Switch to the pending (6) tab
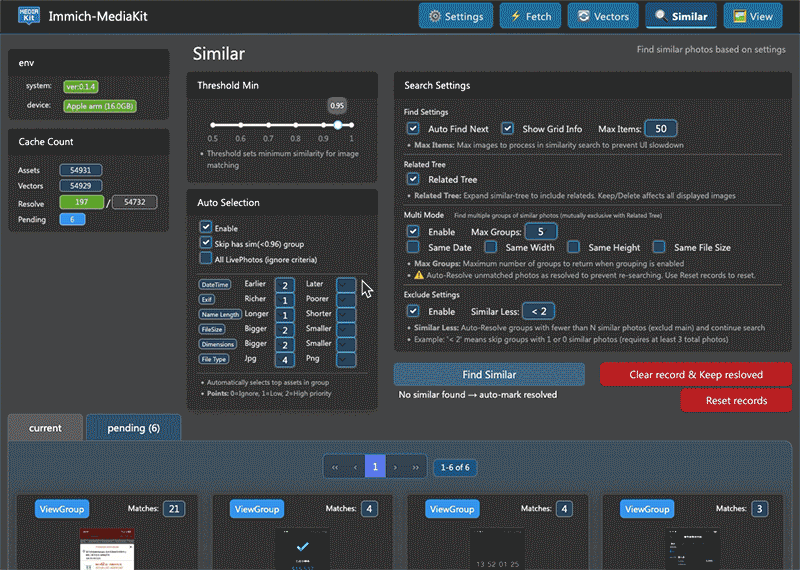The image size is (800, 570). 133,428
